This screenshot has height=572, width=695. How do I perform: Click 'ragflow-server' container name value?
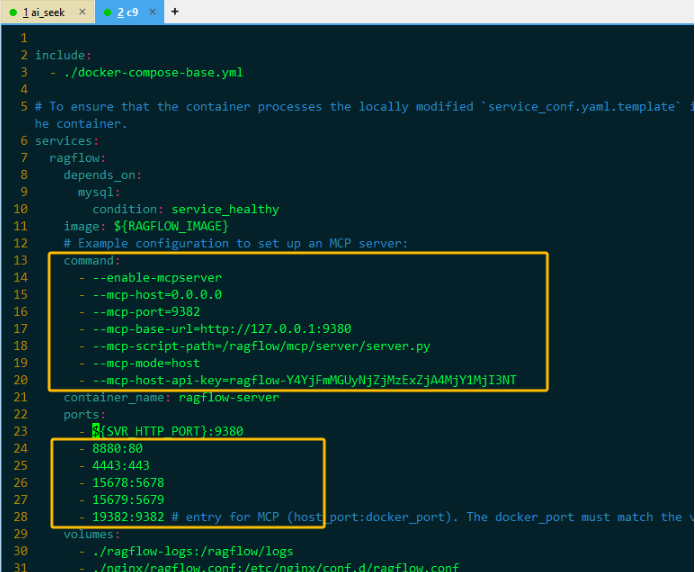tap(229, 397)
